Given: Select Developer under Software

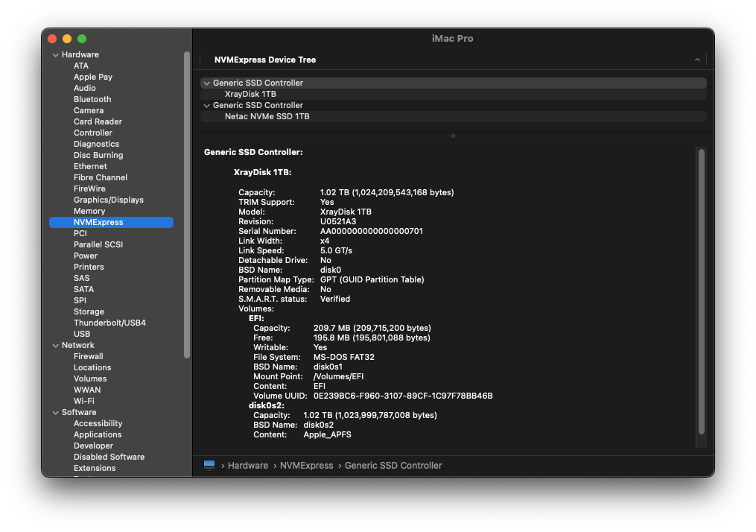Looking at the screenshot, I should (x=94, y=446).
